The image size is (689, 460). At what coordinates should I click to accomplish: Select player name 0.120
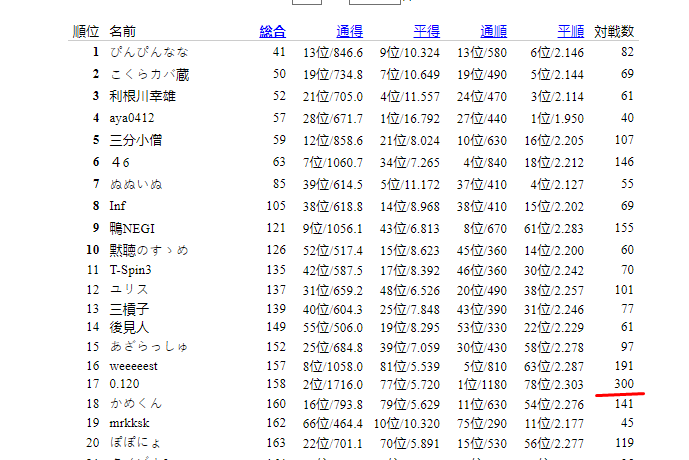tap(124, 384)
